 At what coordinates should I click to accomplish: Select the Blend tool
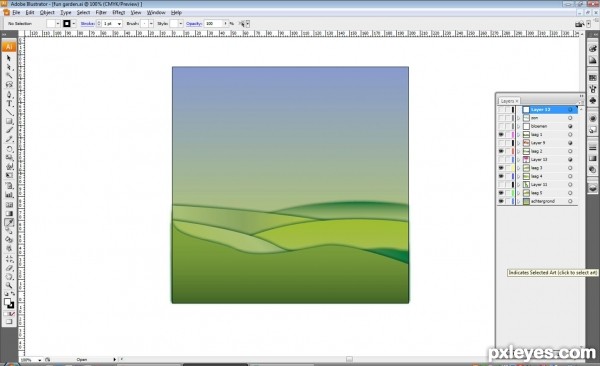9,231
